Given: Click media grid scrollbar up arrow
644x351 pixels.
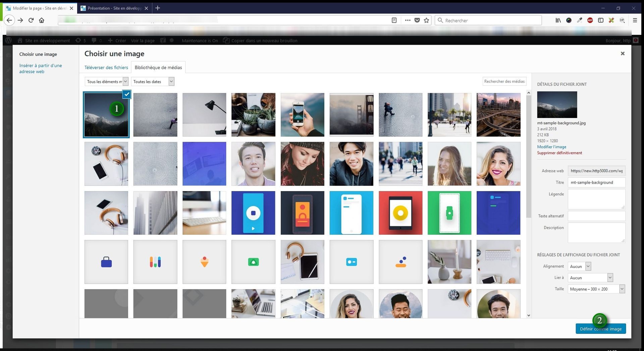Looking at the screenshot, I should click(529, 93).
